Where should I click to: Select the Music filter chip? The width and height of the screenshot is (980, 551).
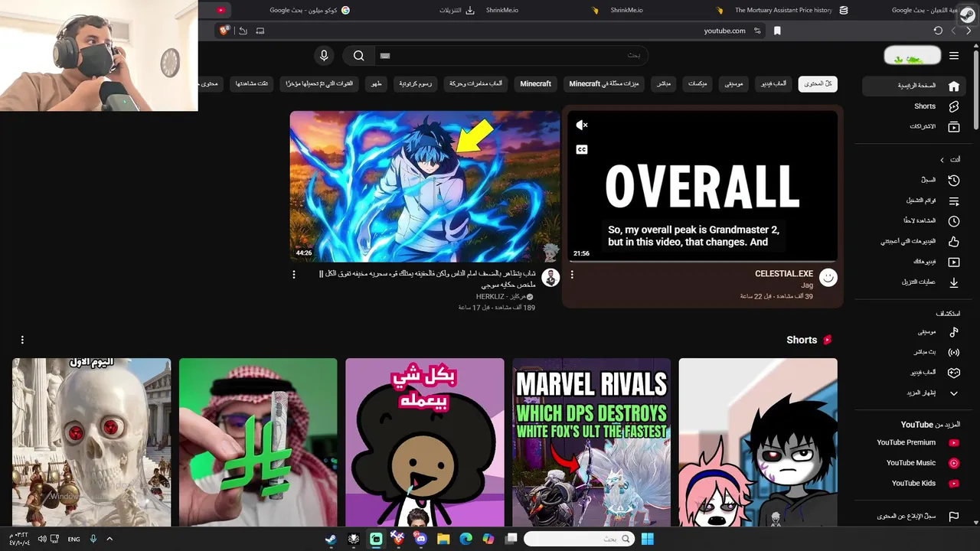pyautogui.click(x=735, y=83)
